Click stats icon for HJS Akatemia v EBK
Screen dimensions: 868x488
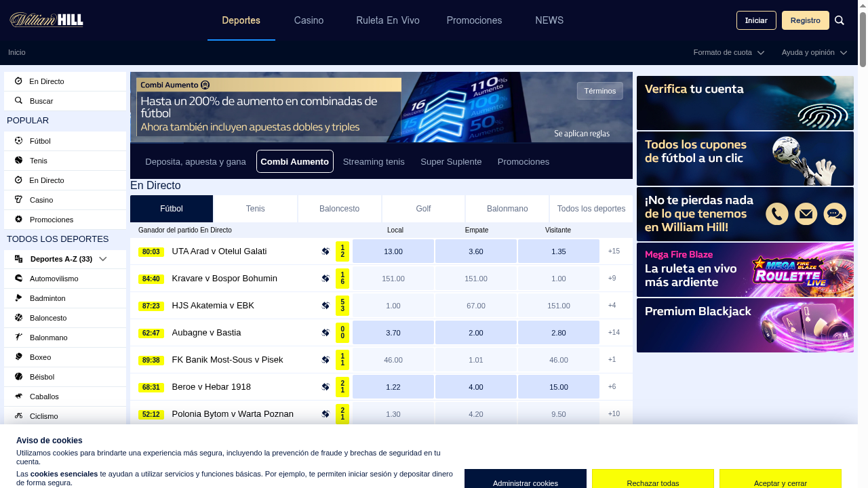[325, 306]
